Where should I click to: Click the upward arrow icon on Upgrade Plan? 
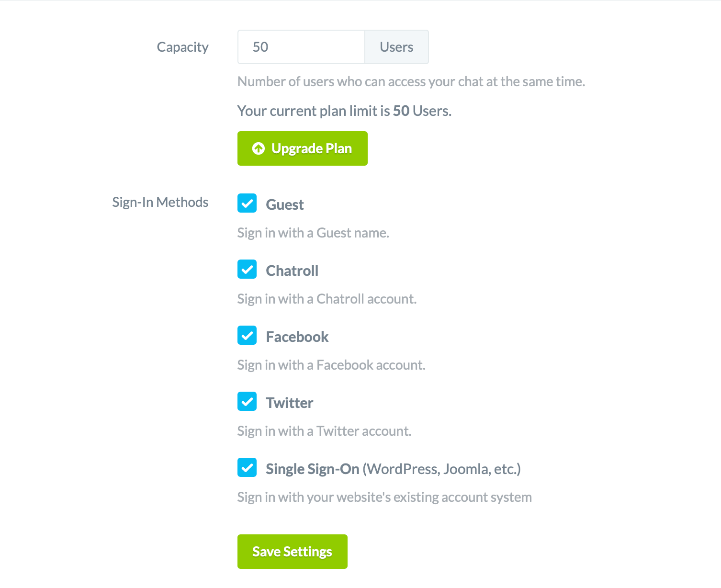[x=259, y=148]
